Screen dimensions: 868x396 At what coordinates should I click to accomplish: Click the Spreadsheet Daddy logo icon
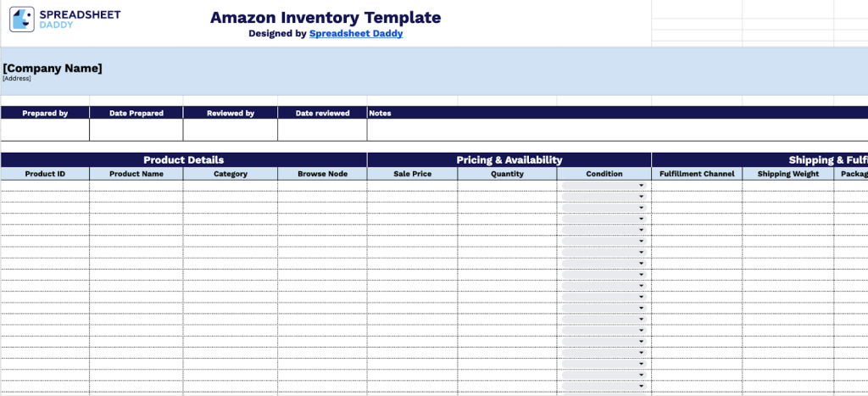tap(22, 20)
